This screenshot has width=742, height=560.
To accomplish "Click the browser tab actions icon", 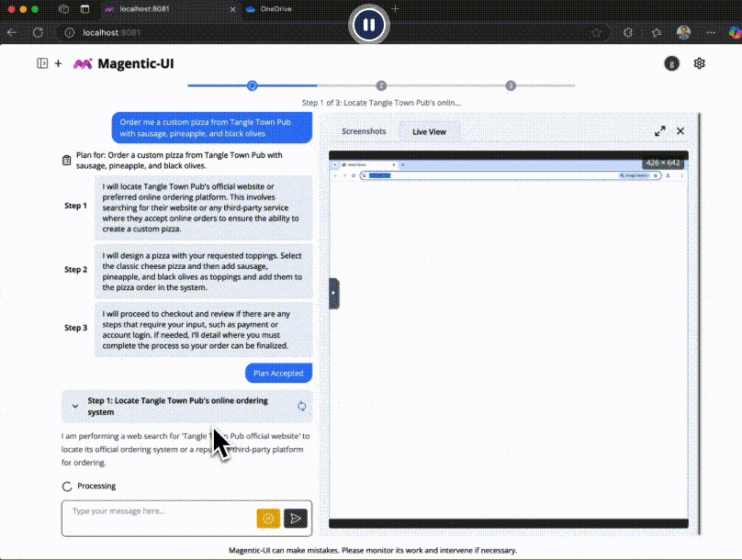I will pos(84,9).
